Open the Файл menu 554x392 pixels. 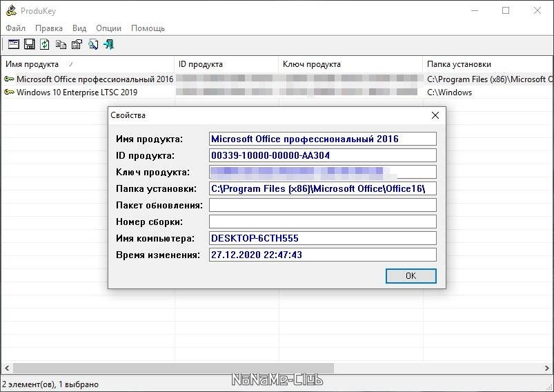[16, 28]
